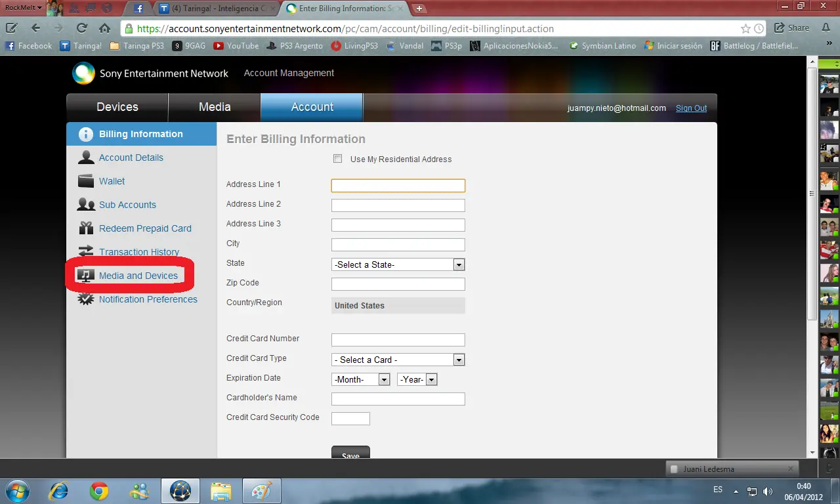Bookmark this page with the star icon
The width and height of the screenshot is (840, 504).
pyautogui.click(x=745, y=29)
